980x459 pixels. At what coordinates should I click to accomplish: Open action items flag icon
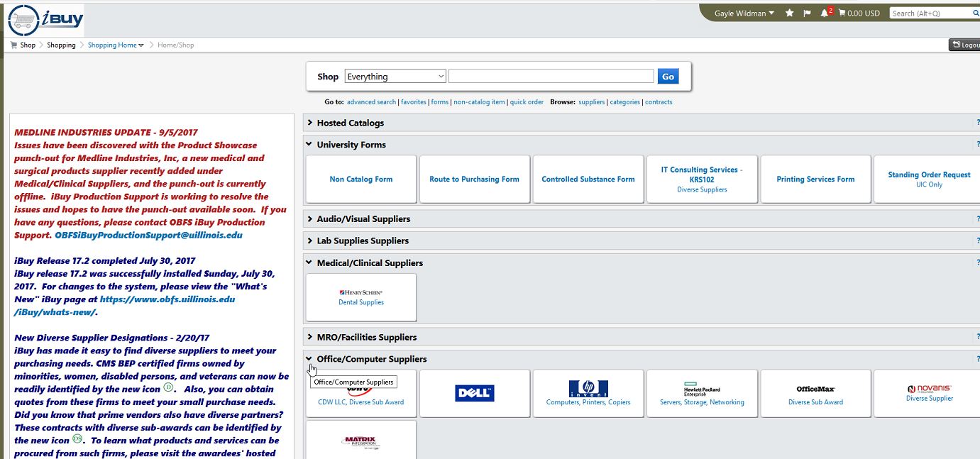pos(807,13)
